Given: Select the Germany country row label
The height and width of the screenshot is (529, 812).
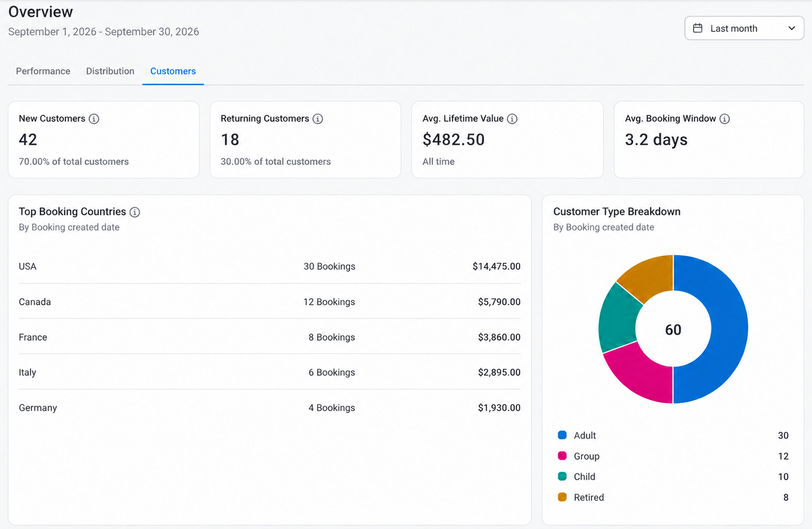Looking at the screenshot, I should click(x=38, y=408).
